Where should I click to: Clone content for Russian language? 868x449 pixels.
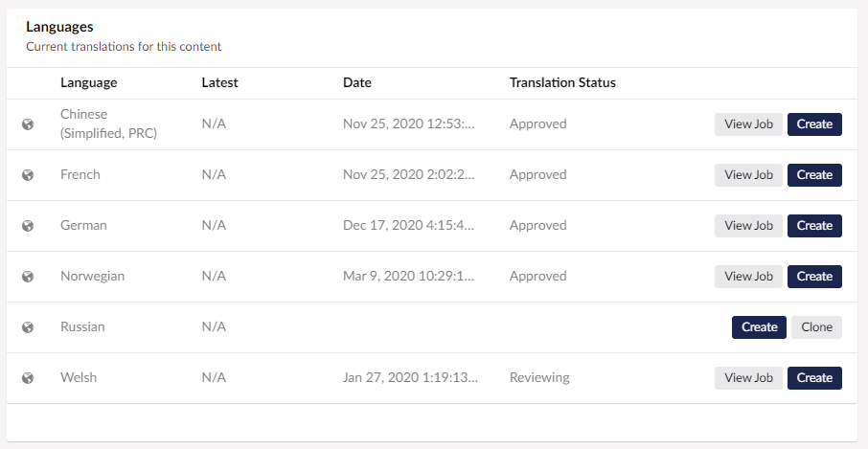pos(816,327)
